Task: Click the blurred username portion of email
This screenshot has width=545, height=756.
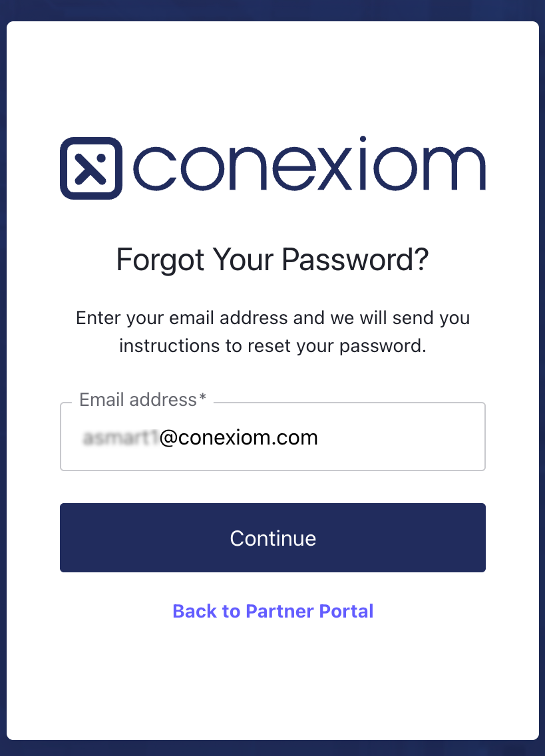Action: [120, 437]
